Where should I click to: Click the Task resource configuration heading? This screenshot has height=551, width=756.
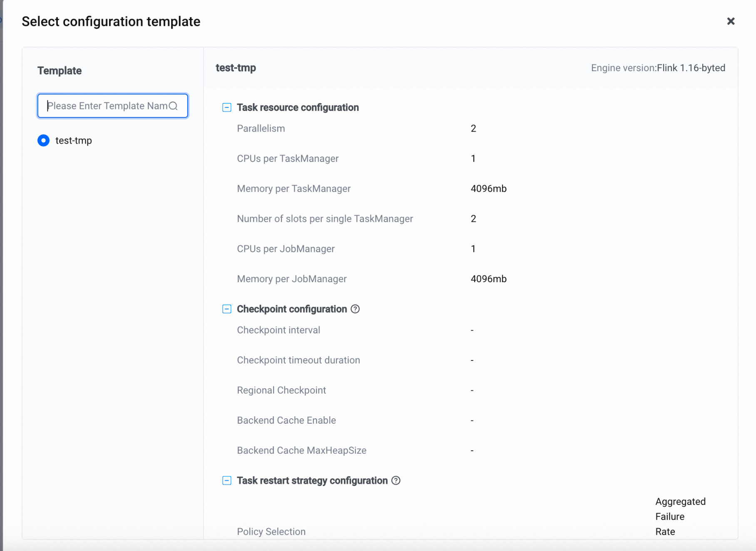(298, 107)
